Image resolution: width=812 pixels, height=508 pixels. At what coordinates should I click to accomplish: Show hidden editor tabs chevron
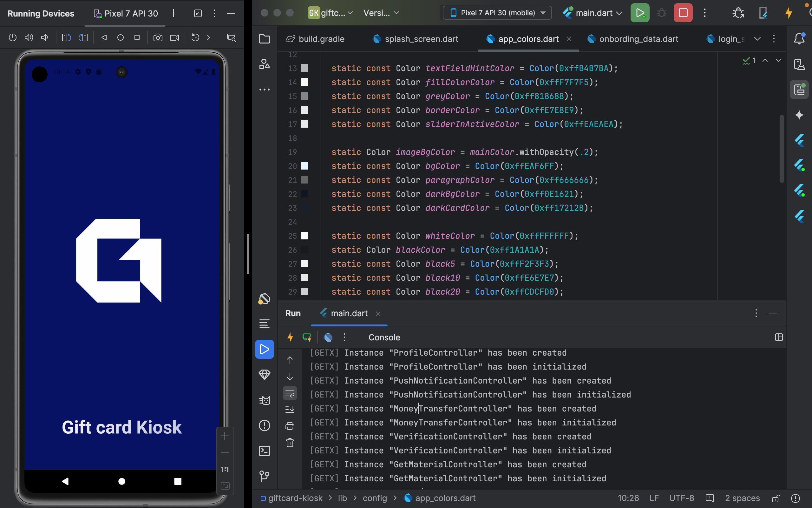pyautogui.click(x=757, y=39)
